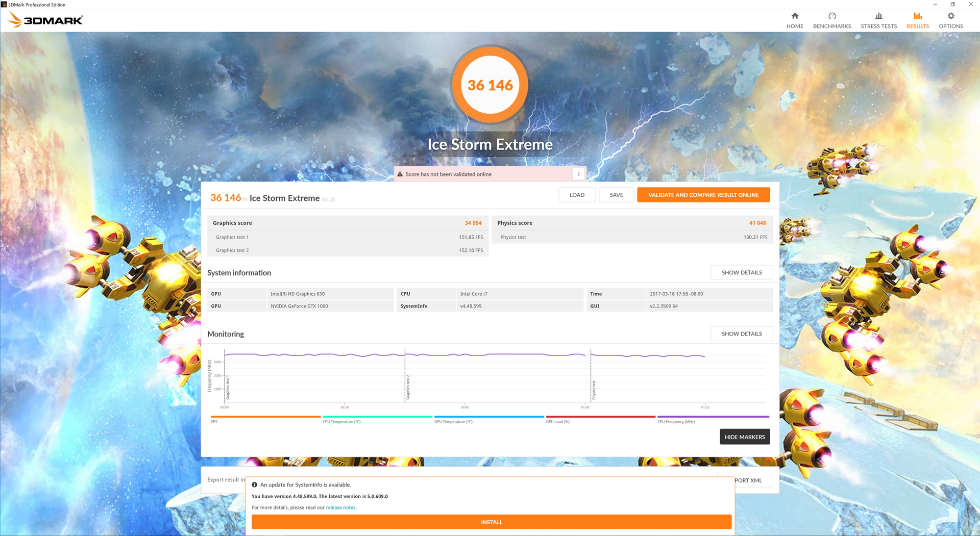Screen dimensions: 980x536
Task: Click the Ice Storm Extreme heading title
Action: 490,144
